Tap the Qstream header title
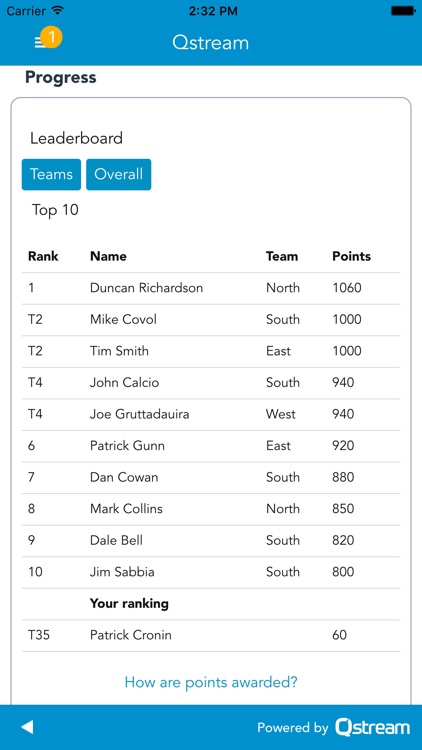 (211, 43)
